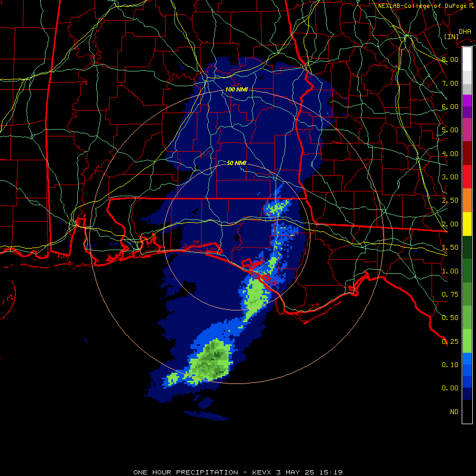Image resolution: width=476 pixels, height=476 pixels.
Task: Click the black ND legend swatch
Action: point(467,411)
